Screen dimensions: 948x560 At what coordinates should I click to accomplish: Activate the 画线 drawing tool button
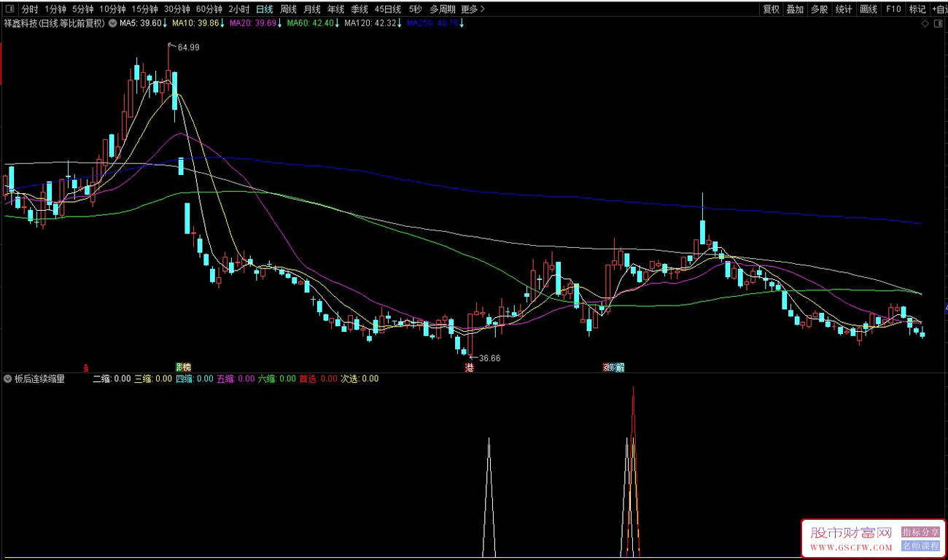(x=869, y=9)
